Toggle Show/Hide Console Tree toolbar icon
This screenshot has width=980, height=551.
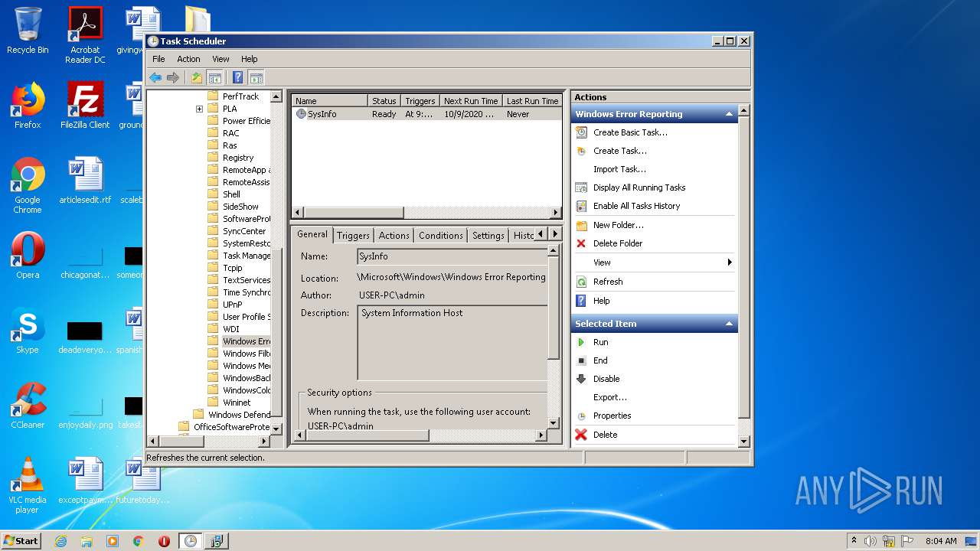[x=215, y=77]
